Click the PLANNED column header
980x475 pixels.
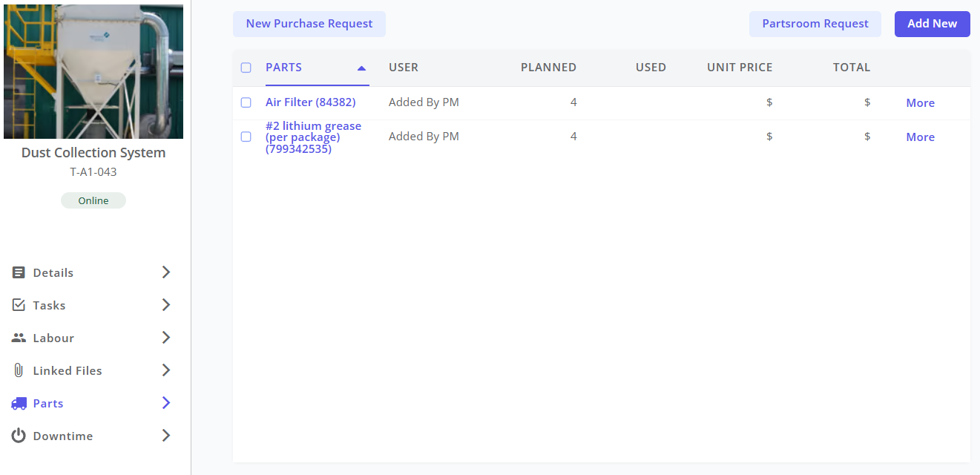(548, 68)
